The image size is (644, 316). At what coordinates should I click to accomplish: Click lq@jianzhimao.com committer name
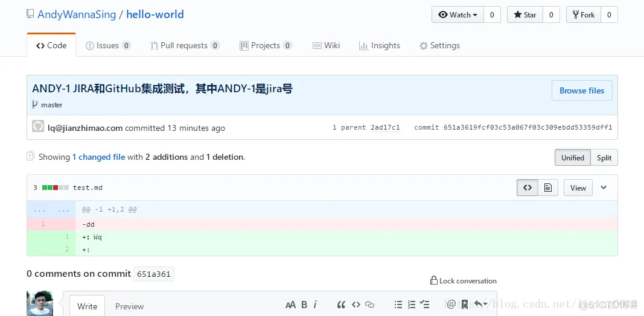click(85, 128)
